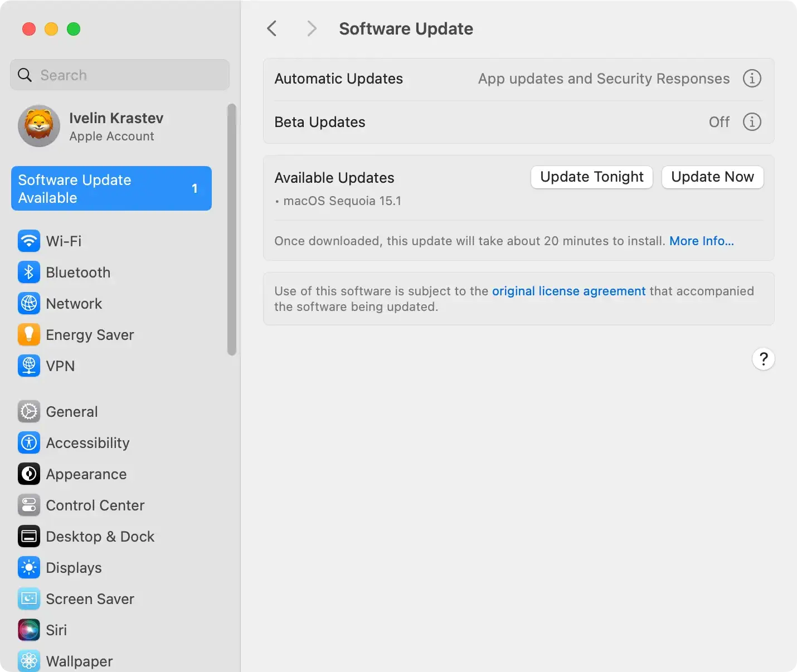Open help with question mark button
The image size is (797, 672).
[764, 359]
